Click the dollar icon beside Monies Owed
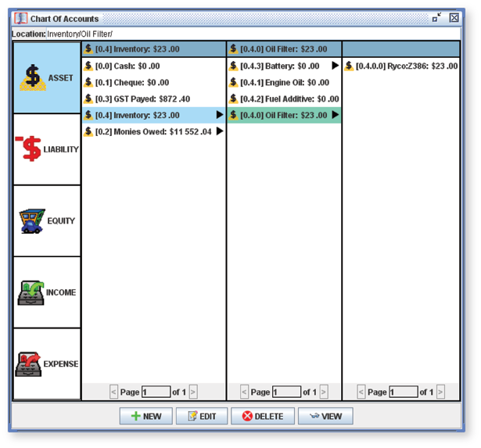The width and height of the screenshot is (481, 448). [88, 131]
